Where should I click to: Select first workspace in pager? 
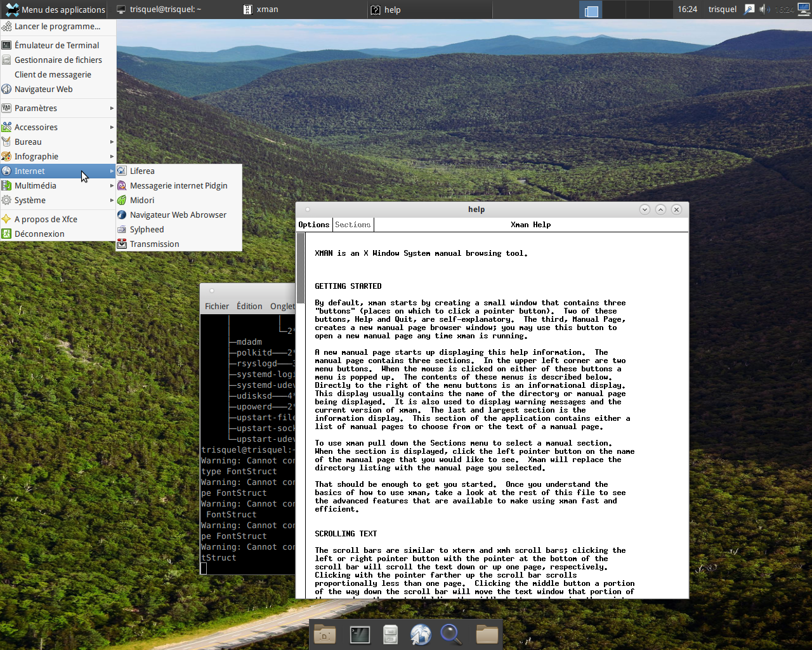click(x=591, y=10)
